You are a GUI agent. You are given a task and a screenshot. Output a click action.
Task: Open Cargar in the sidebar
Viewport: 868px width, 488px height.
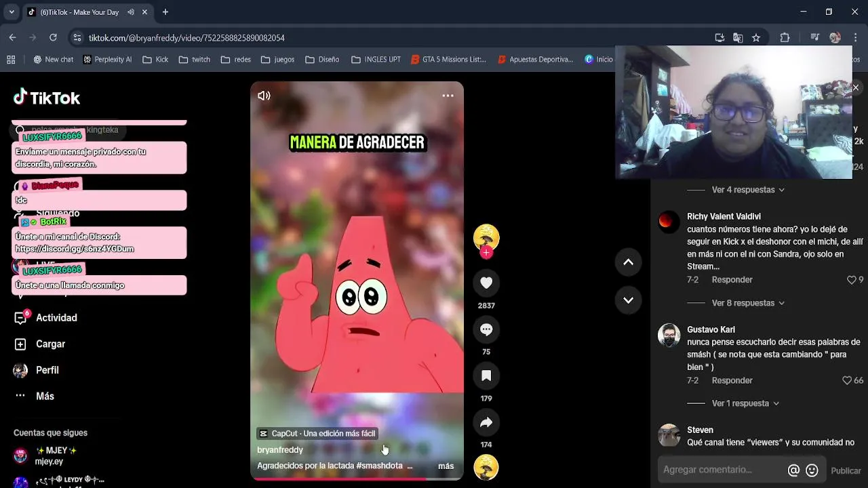click(x=40, y=344)
